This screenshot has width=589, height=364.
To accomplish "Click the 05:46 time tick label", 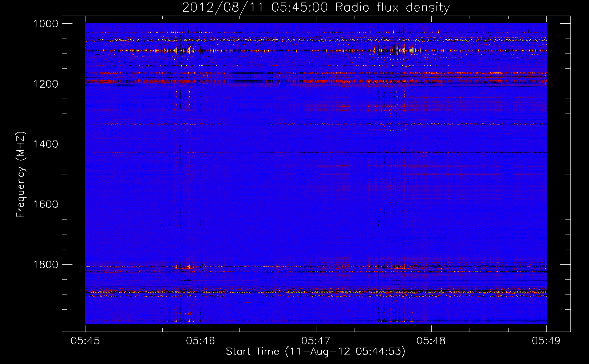I will pos(201,341).
